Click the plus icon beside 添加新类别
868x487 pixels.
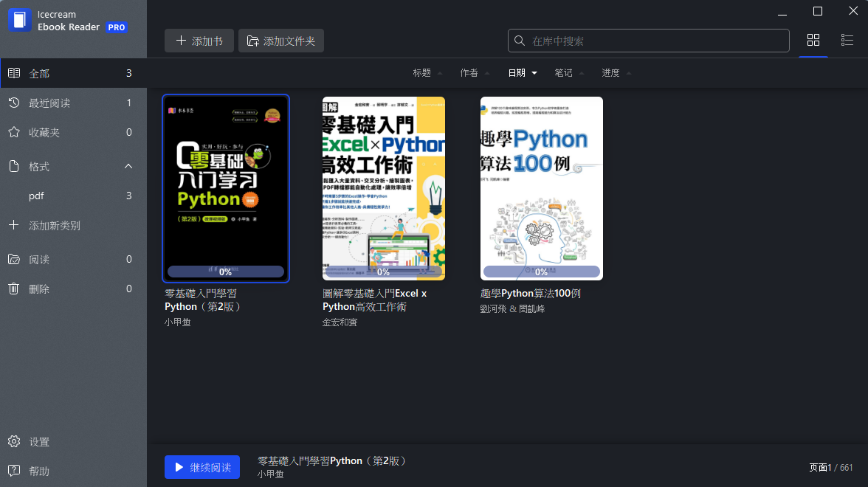pyautogui.click(x=14, y=225)
